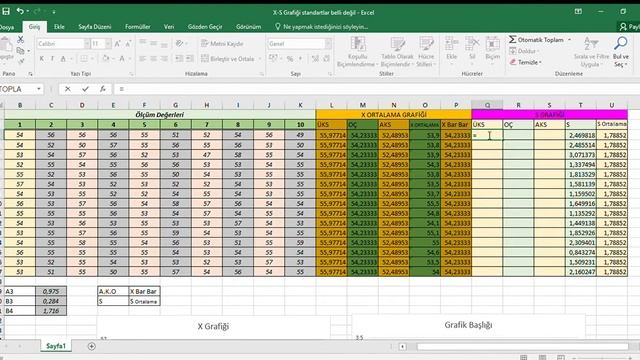Switch to the Görünüm tab
Image resolution: width=640 pixels, height=360 pixels.
[x=248, y=27]
